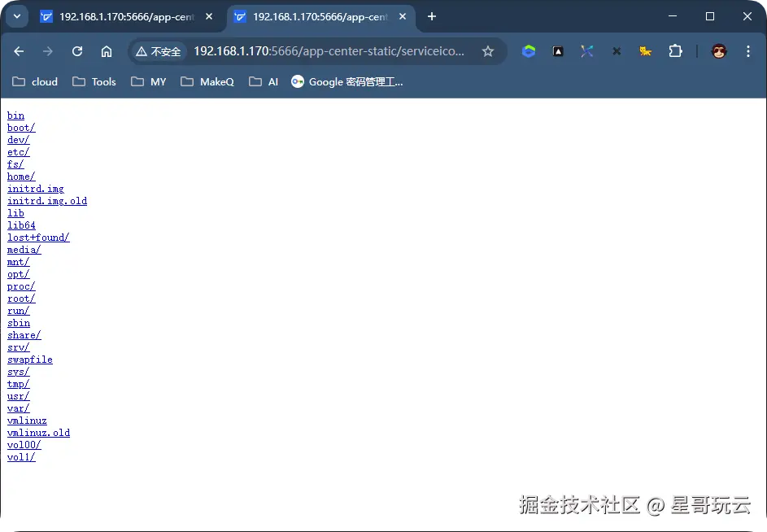Open the blue crossed-lines extension
767x532 pixels.
[587, 51]
